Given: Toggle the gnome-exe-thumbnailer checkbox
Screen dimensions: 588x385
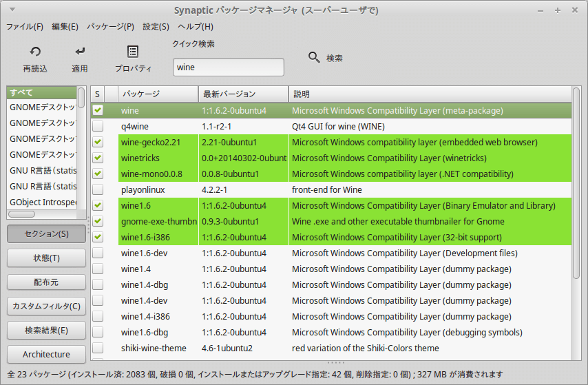Looking at the screenshot, I should (98, 221).
